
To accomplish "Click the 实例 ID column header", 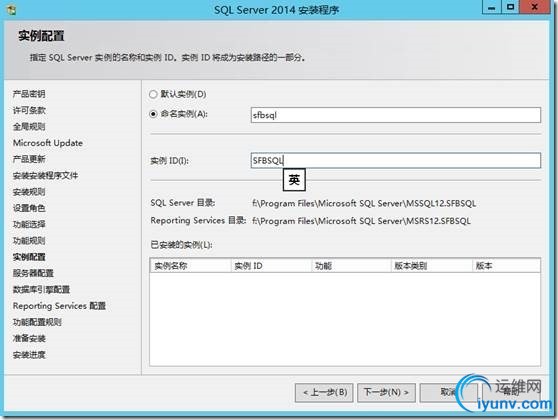I will click(271, 266).
